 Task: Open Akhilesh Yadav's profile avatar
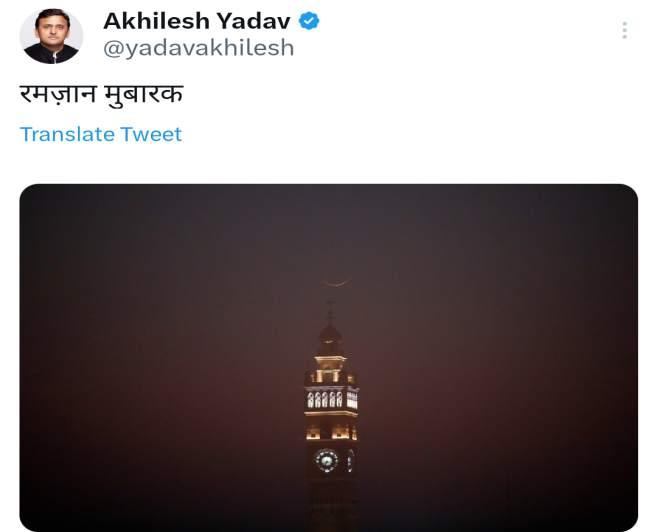(51, 36)
